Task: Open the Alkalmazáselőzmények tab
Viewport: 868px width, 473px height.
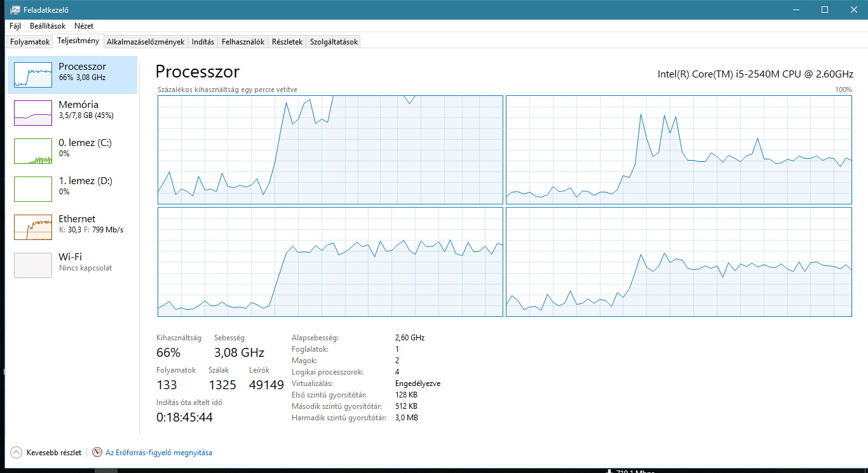Action: click(146, 42)
